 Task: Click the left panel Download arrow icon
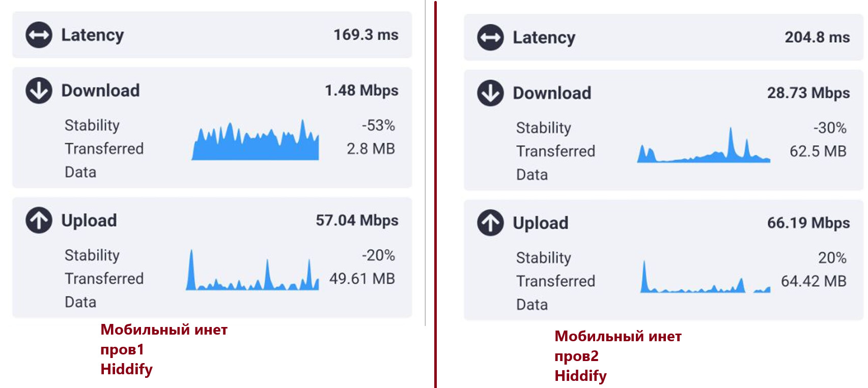39,91
